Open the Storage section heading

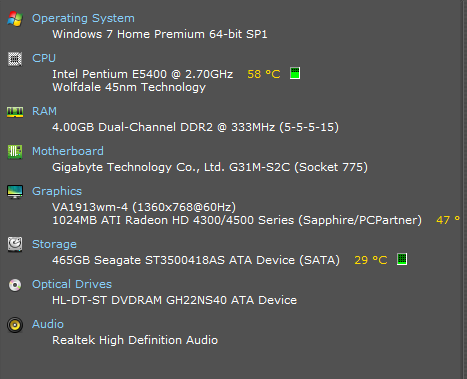[54, 244]
